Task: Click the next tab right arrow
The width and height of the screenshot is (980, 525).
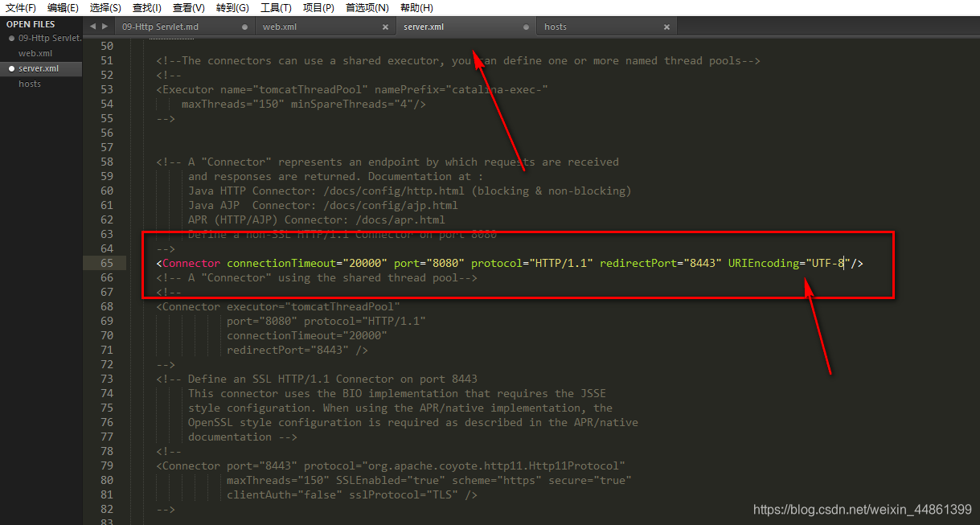Action: 105,27
